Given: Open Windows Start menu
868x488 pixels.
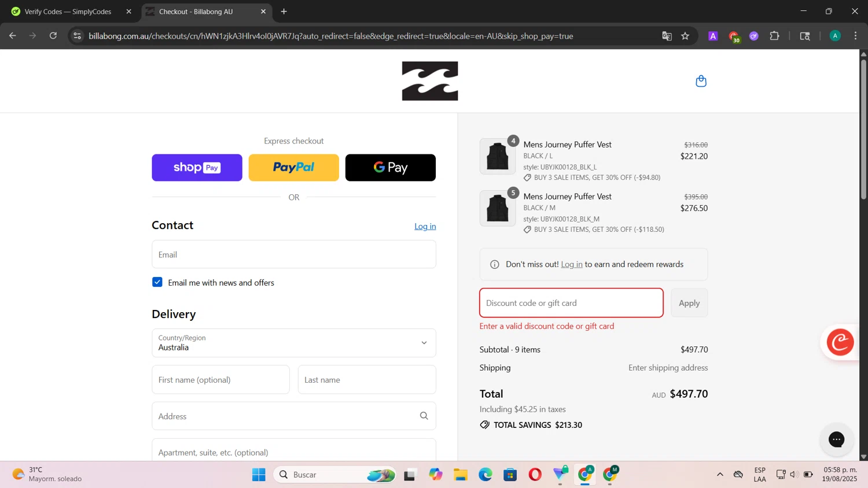Looking at the screenshot, I should pyautogui.click(x=259, y=475).
